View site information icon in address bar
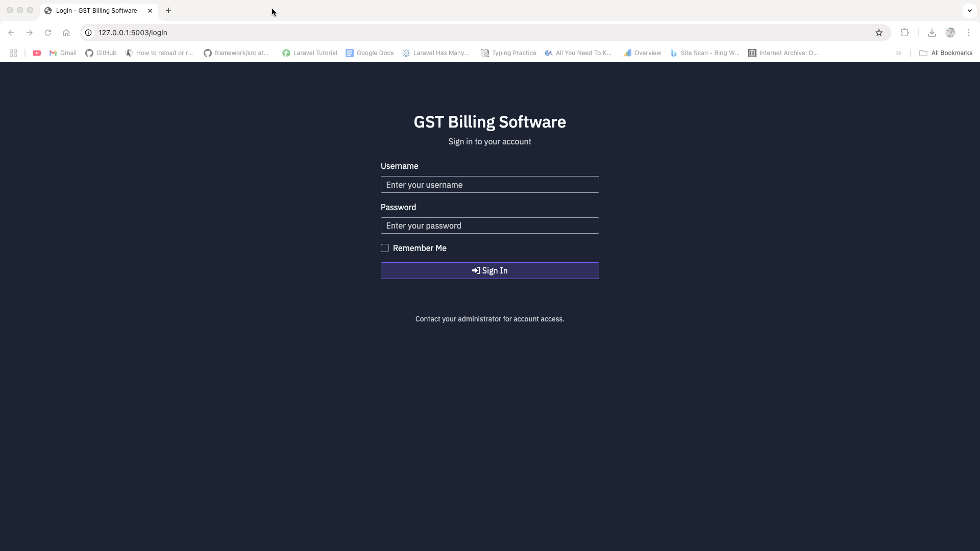The image size is (980, 551). point(88,33)
